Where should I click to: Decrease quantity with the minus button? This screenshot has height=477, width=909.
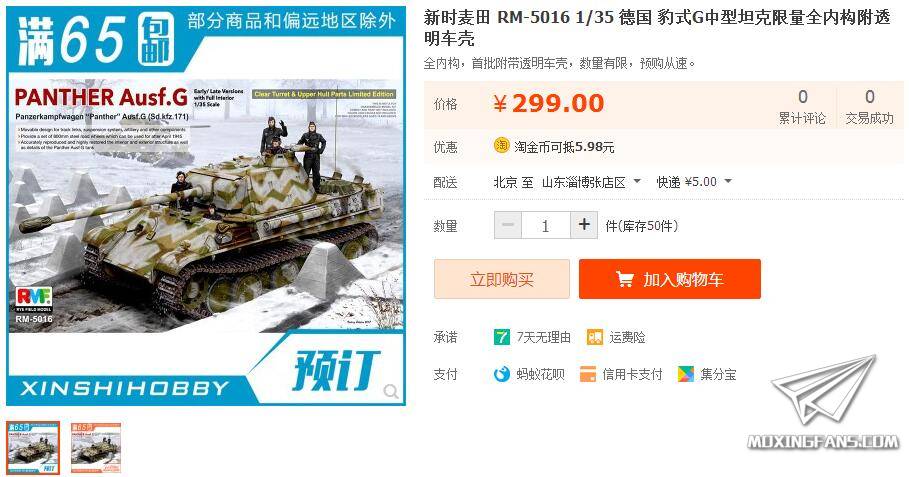click(508, 225)
